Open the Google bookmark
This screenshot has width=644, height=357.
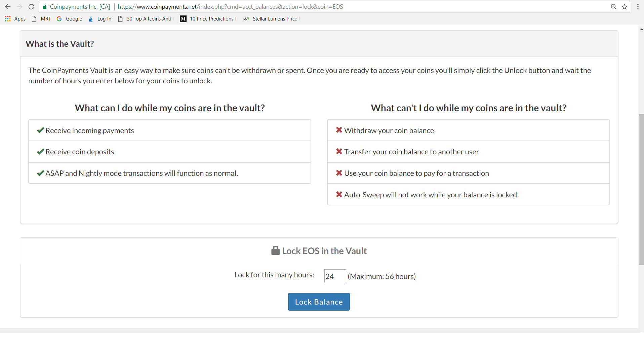tap(70, 19)
